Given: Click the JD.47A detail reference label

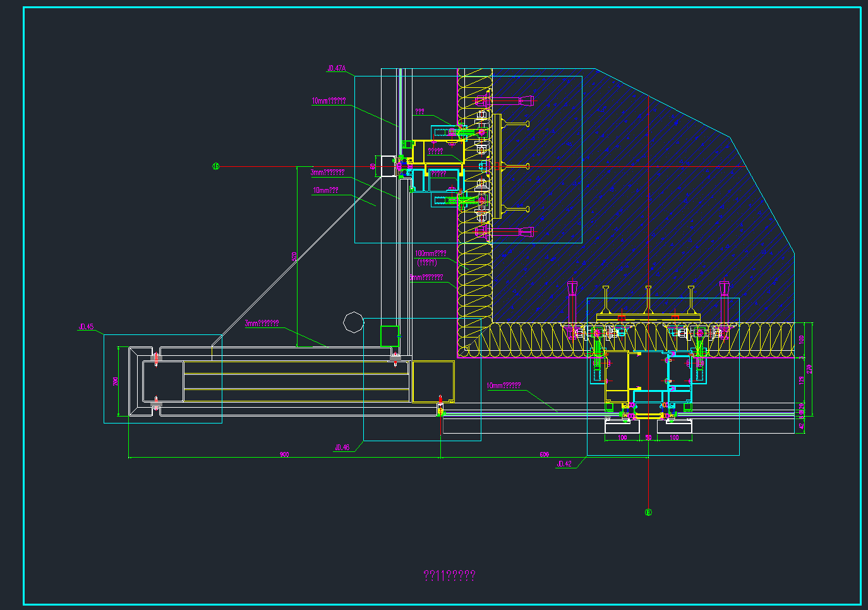Looking at the screenshot, I should coord(336,68).
